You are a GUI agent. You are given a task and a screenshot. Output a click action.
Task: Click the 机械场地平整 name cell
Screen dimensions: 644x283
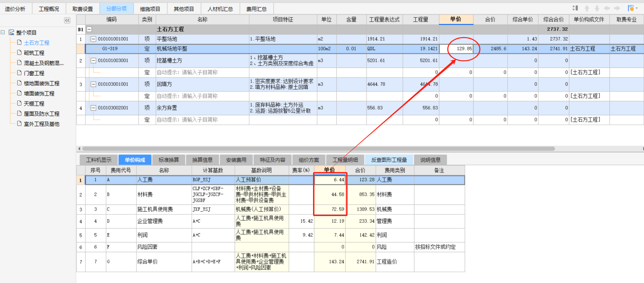coord(202,49)
